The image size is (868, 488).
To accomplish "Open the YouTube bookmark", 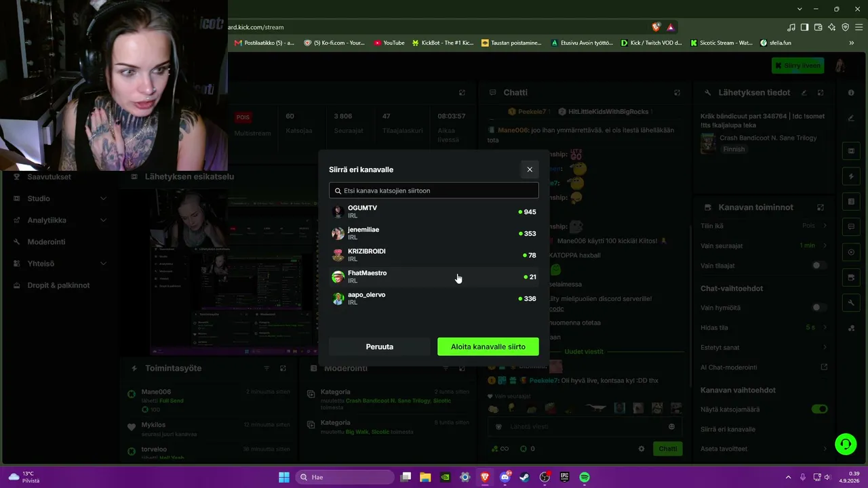I will coord(389,43).
